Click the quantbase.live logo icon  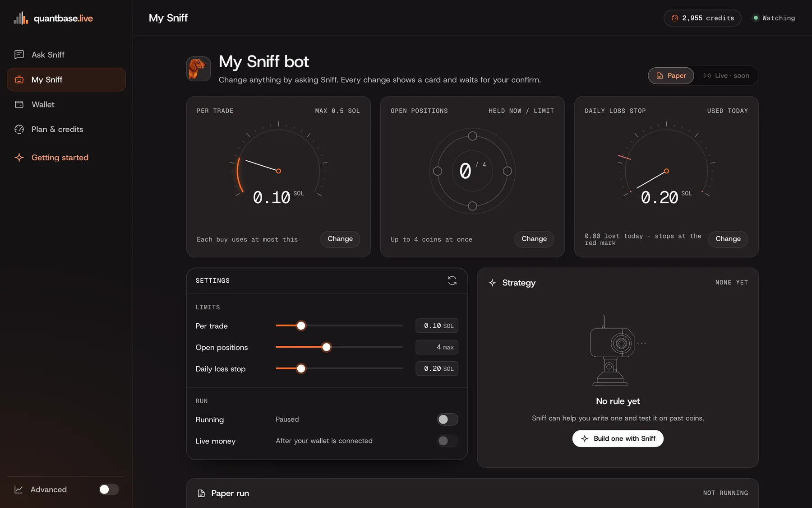[x=21, y=18]
